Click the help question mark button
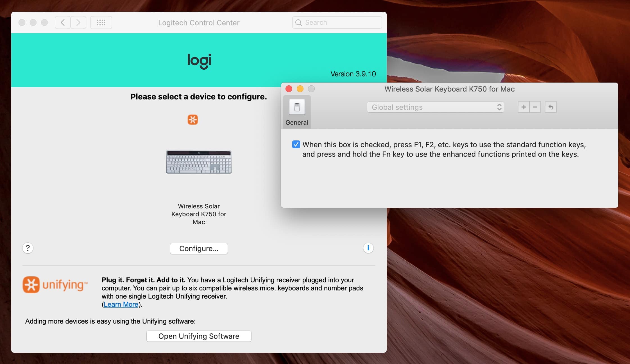The image size is (630, 364). pyautogui.click(x=28, y=248)
